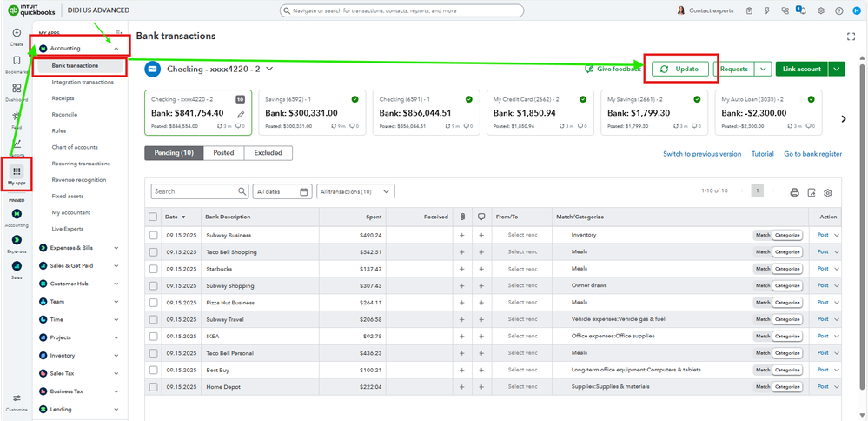This screenshot has height=421, width=868.
Task: Open table settings gear icon
Action: [828, 192]
